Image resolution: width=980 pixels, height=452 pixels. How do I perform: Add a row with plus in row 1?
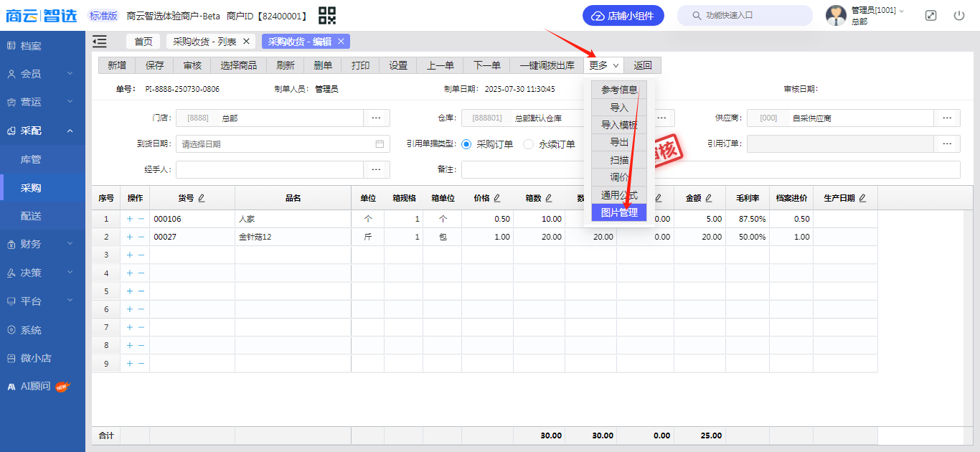(130, 219)
